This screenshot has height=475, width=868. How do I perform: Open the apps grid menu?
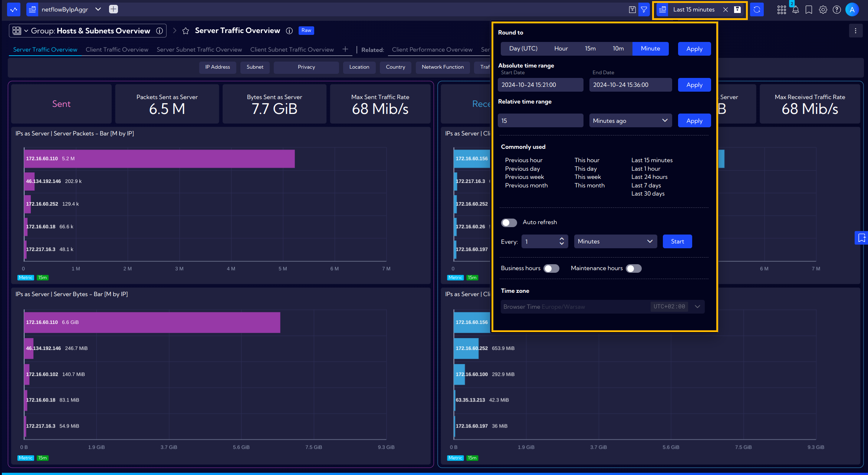[x=782, y=10]
